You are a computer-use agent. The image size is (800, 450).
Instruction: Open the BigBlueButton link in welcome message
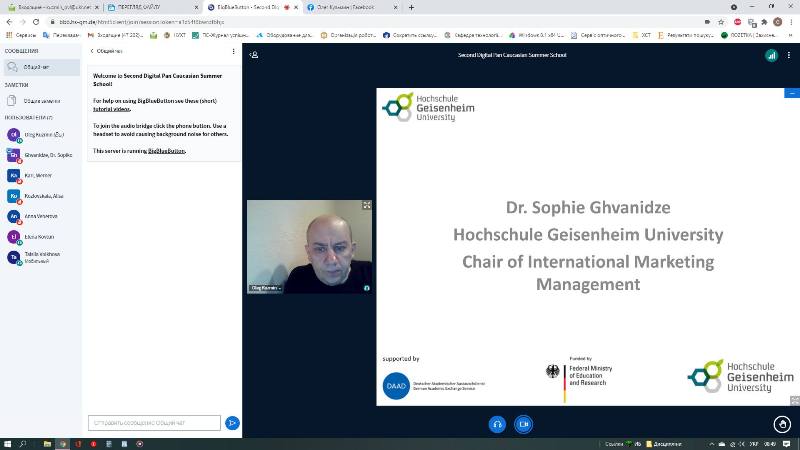tap(166, 151)
